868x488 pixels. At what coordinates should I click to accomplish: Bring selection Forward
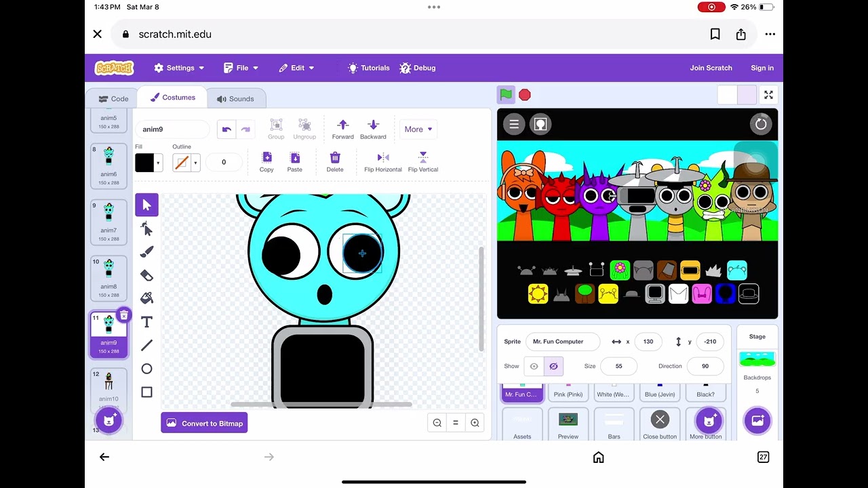(342, 129)
